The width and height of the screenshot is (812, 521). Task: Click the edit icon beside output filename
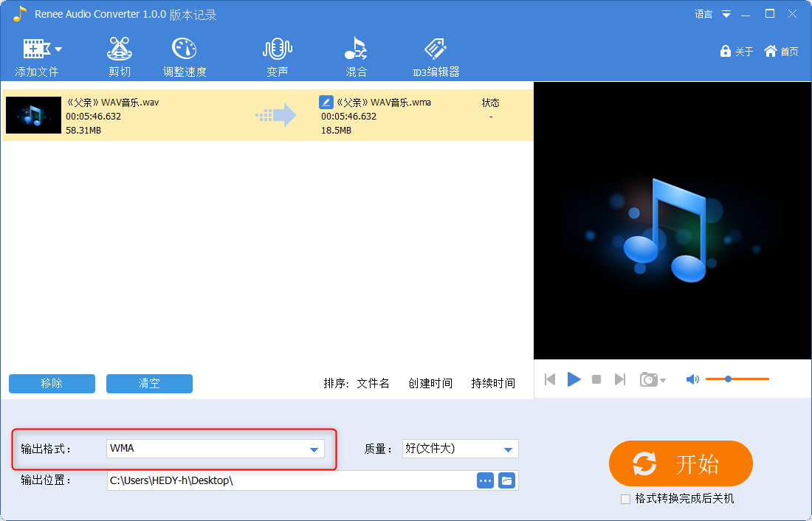[x=326, y=102]
